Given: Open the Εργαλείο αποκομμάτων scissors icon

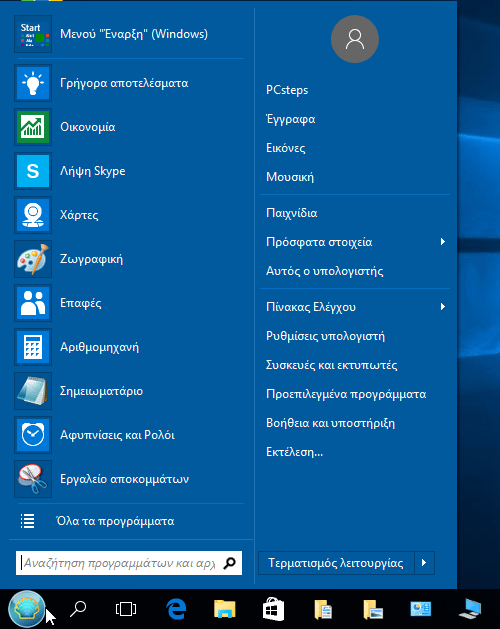Looking at the screenshot, I should [33, 479].
